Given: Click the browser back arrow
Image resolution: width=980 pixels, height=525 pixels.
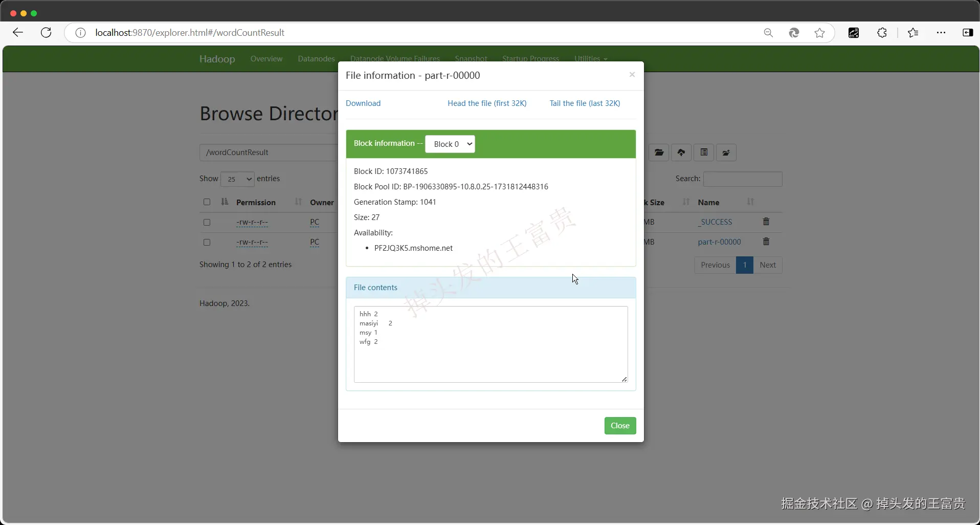Looking at the screenshot, I should [18, 33].
